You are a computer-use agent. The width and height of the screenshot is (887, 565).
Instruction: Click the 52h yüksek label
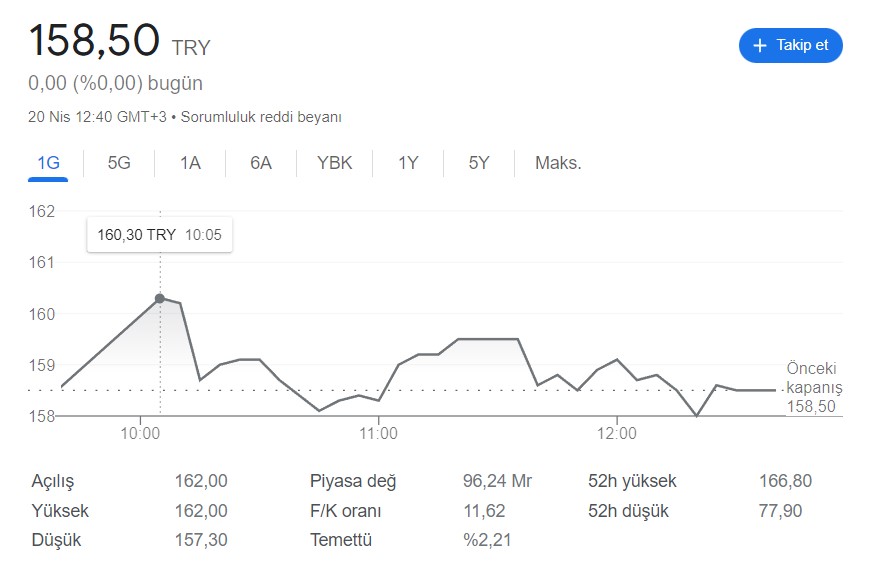(632, 481)
